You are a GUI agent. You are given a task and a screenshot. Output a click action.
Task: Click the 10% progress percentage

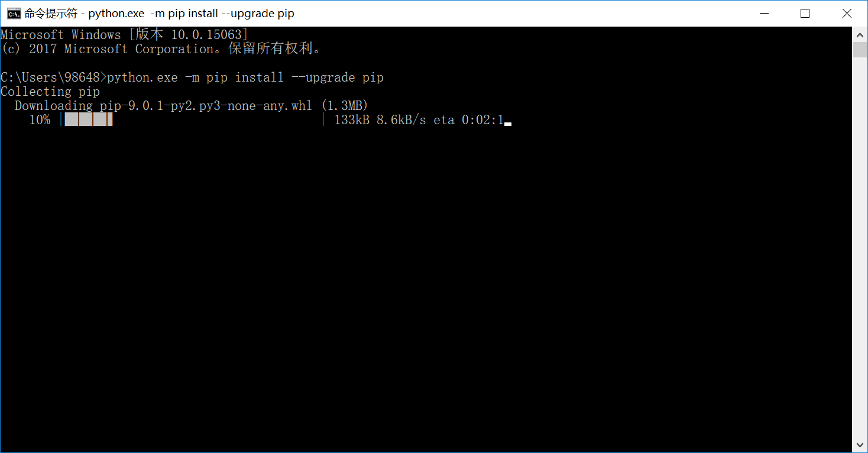[x=40, y=120]
